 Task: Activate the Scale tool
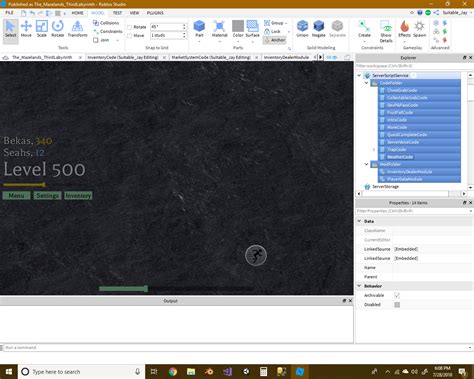coord(42,29)
